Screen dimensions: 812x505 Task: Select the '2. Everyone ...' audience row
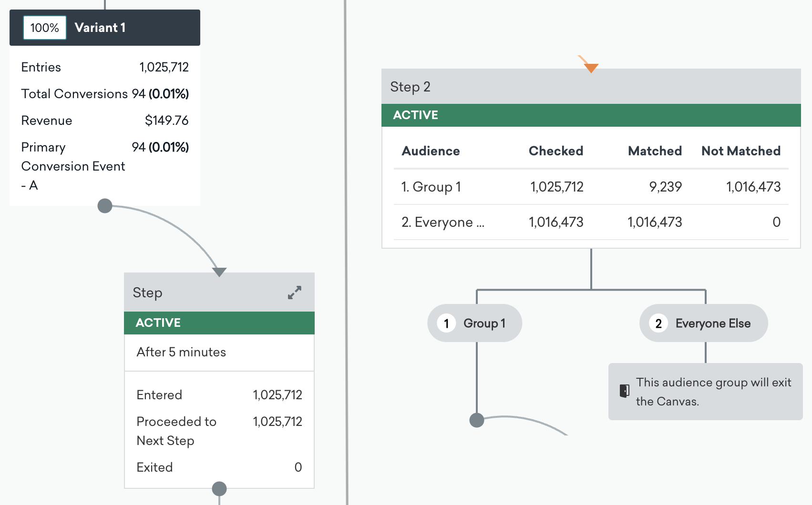590,222
